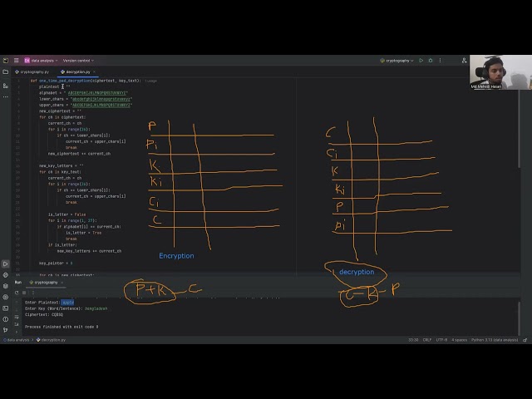Open Code With Me add-user icon
Viewport: 532px width, 399px height.
click(464, 61)
